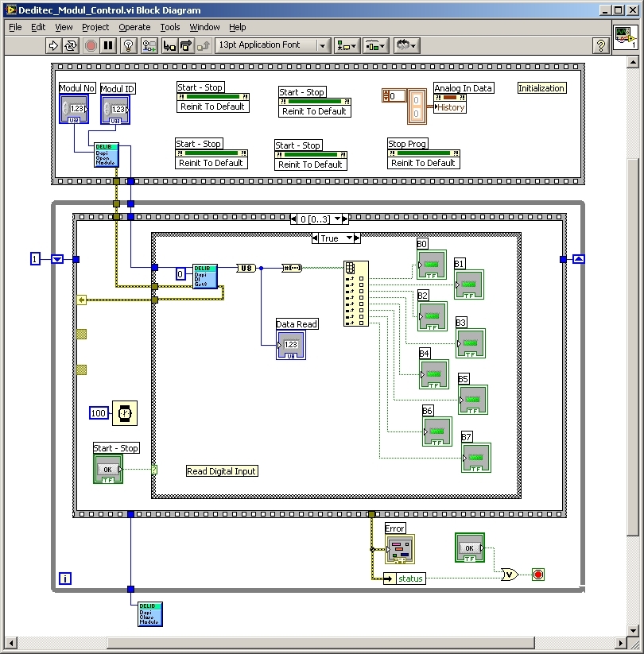The image size is (644, 654).
Task: Select the Dapi Open Module VI node
Action: click(107, 155)
